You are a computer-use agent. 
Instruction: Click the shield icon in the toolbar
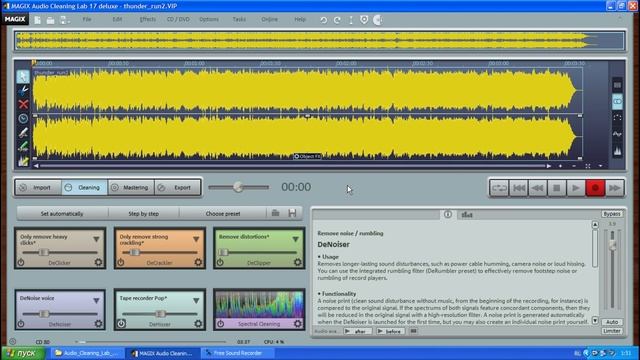coord(364,20)
